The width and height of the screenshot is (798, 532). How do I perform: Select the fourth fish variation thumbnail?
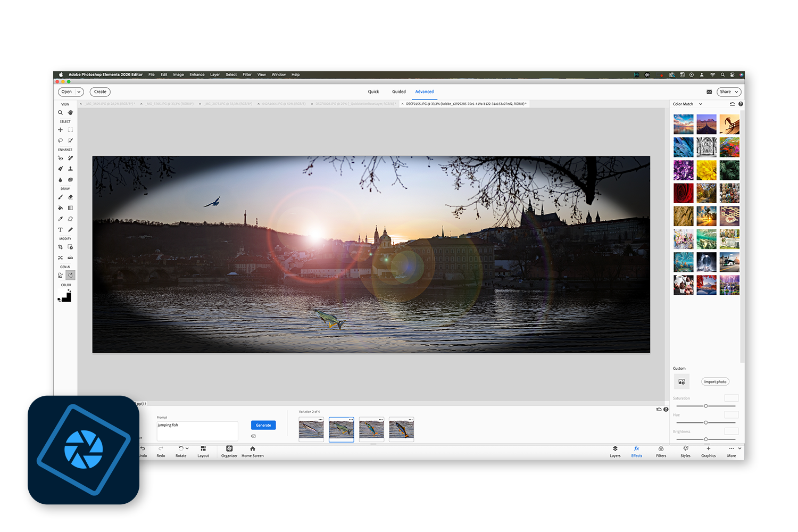(401, 429)
